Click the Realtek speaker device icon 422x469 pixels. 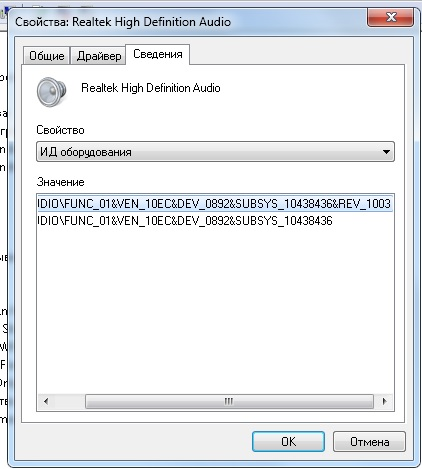(51, 92)
